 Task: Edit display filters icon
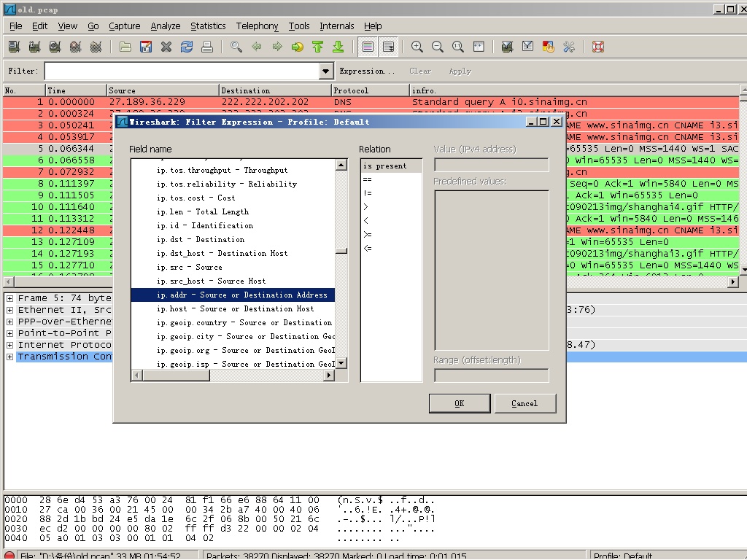528,47
